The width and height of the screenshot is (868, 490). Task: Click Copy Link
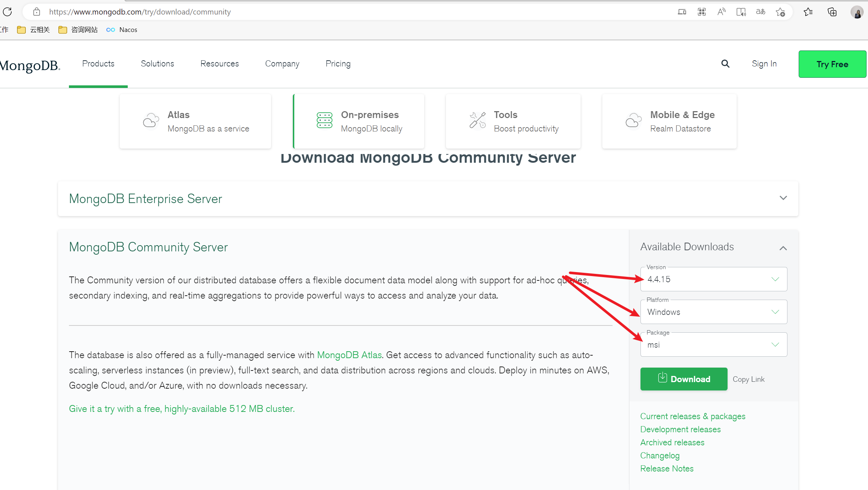click(749, 380)
